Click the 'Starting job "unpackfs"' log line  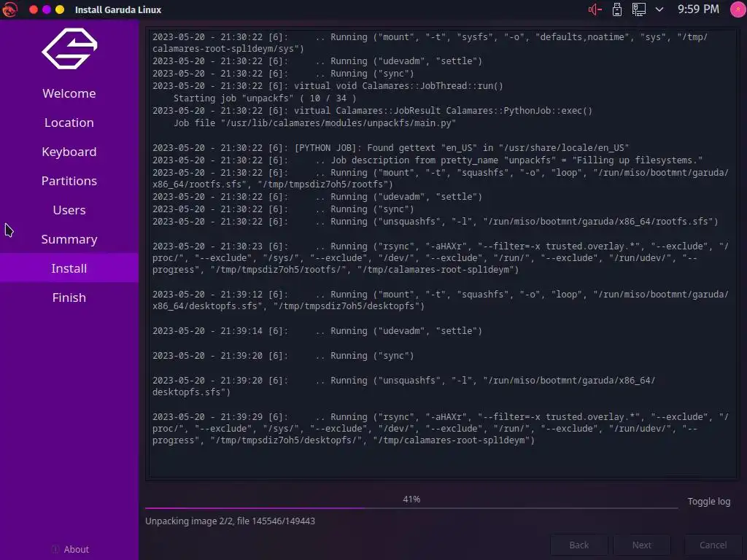coord(265,98)
